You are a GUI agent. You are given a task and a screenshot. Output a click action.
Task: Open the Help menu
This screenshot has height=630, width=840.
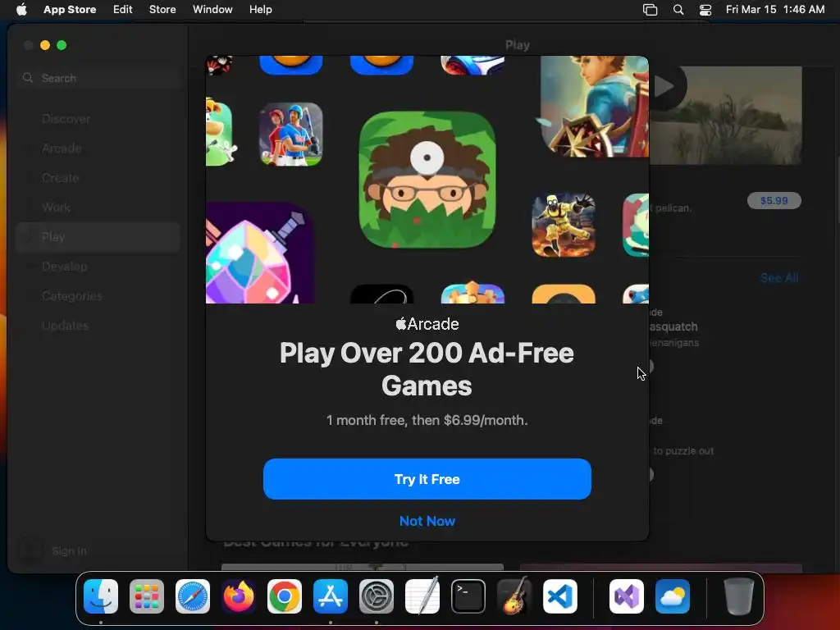[x=260, y=10]
